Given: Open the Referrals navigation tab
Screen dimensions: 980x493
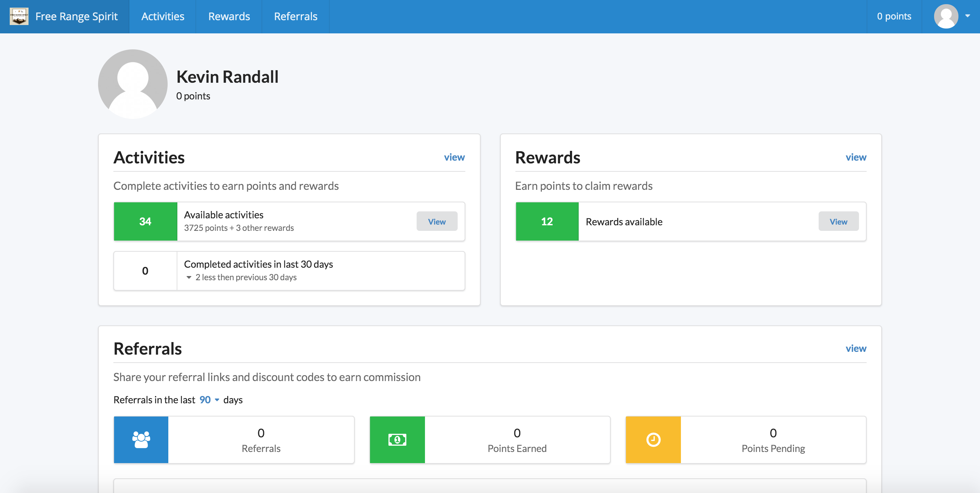Looking at the screenshot, I should coord(296,16).
